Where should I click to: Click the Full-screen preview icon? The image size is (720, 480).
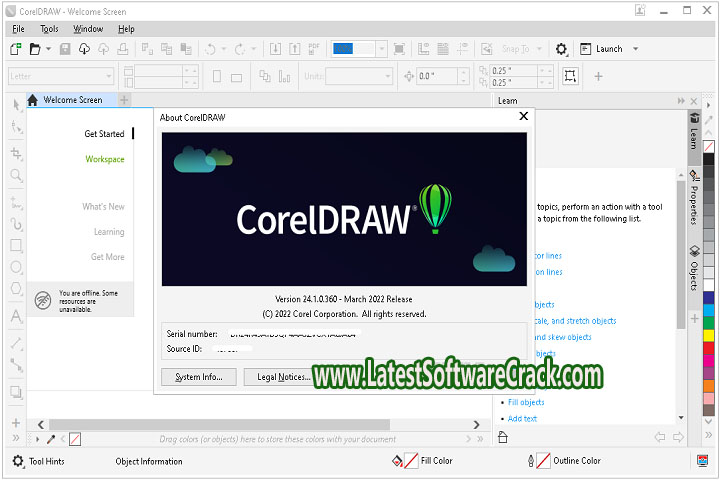click(399, 49)
